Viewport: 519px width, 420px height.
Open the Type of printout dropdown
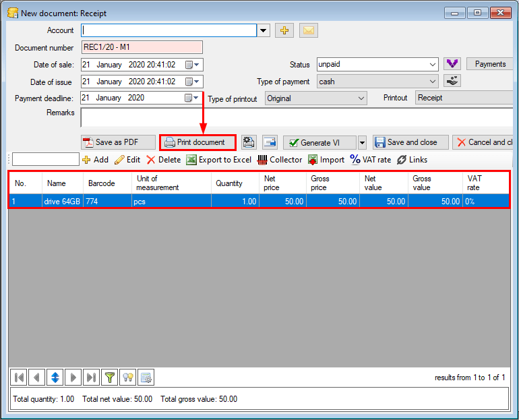[315, 98]
